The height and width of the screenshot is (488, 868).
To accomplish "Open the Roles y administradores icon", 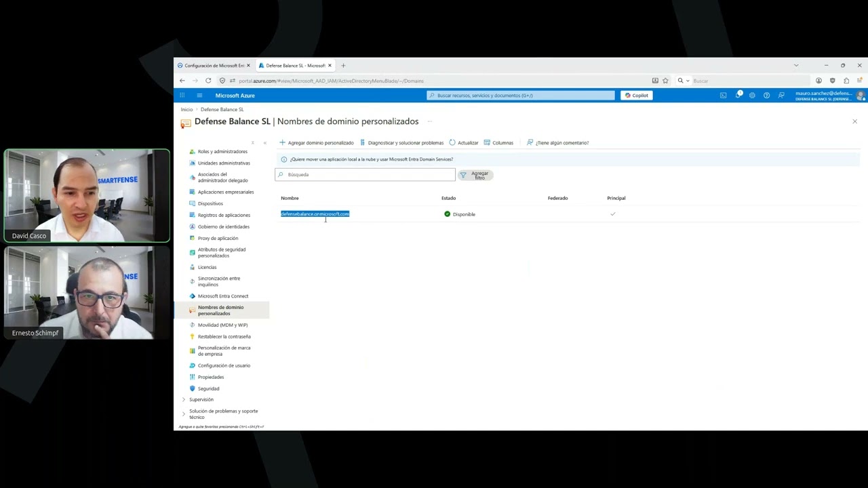I will 193,152.
